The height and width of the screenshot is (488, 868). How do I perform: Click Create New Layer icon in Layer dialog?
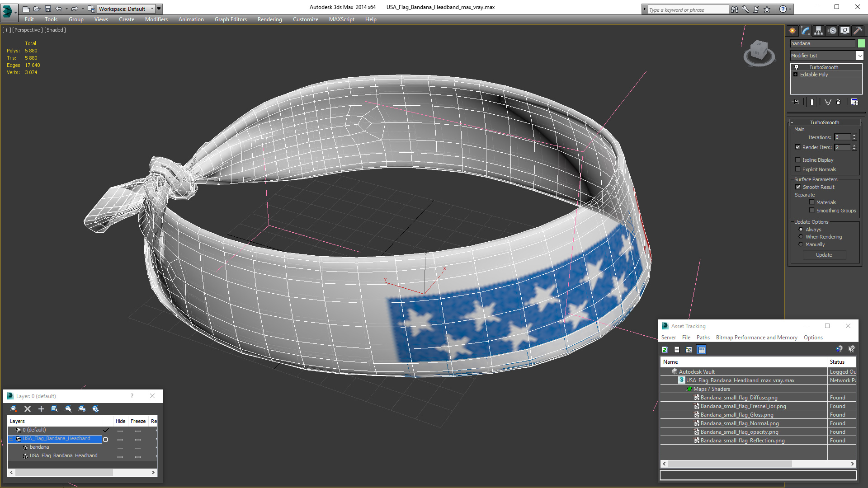(14, 409)
